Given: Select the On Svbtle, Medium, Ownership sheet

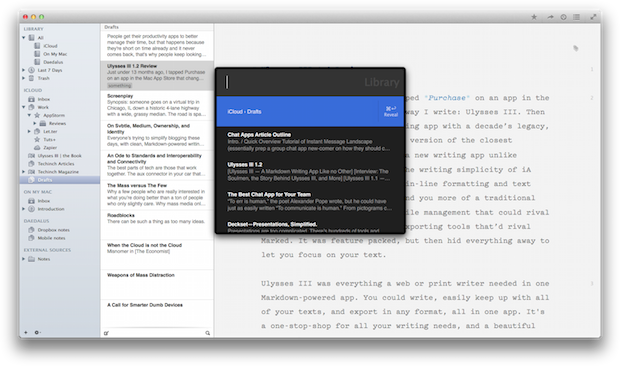Looking at the screenshot, I should point(157,136).
